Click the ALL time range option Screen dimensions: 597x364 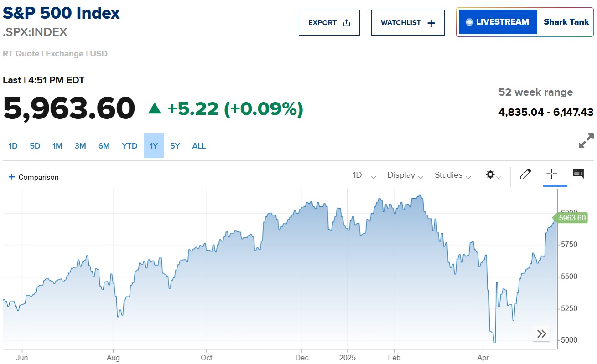point(199,146)
